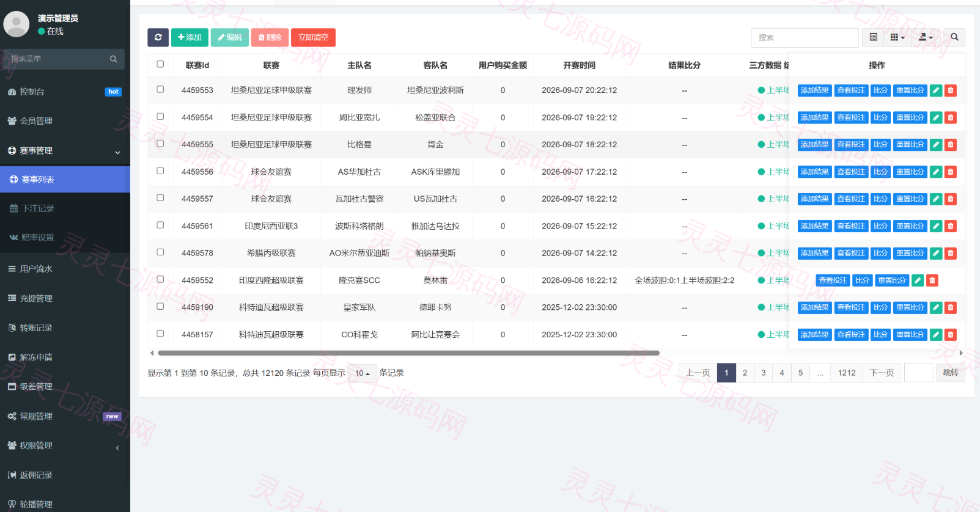The height and width of the screenshot is (512, 980).
Task: Open the page size 10 dropdown
Action: tap(363, 373)
